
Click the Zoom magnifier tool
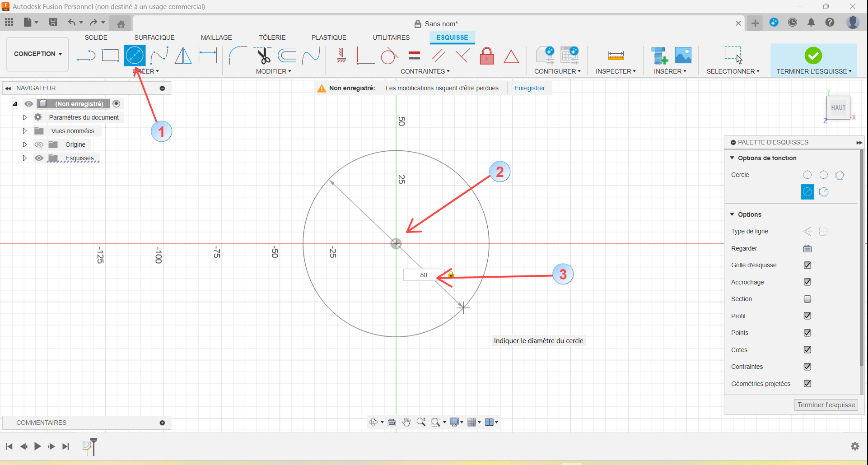click(x=421, y=422)
